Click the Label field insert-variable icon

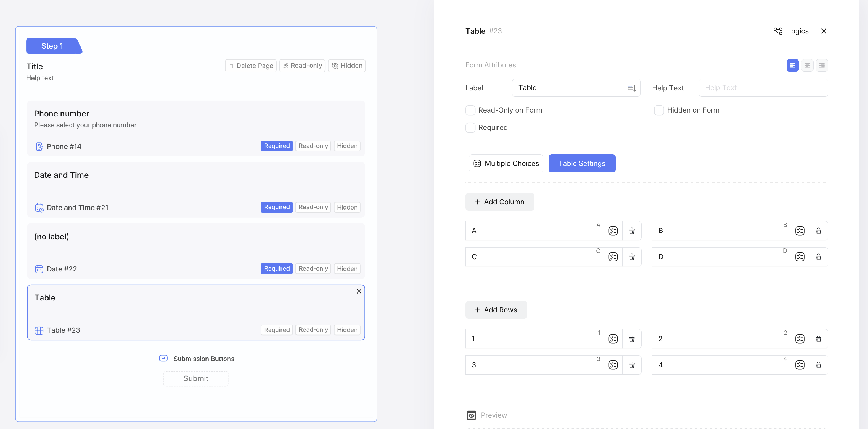pyautogui.click(x=631, y=88)
